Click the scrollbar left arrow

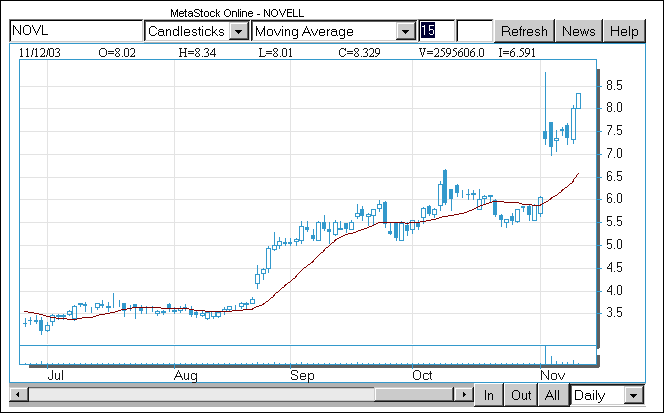click(x=18, y=395)
